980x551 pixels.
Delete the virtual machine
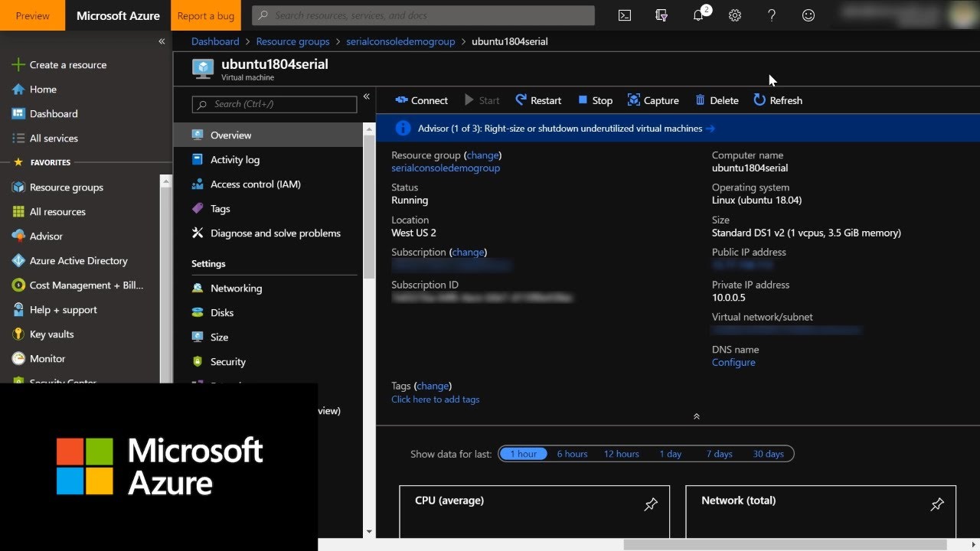(x=717, y=100)
